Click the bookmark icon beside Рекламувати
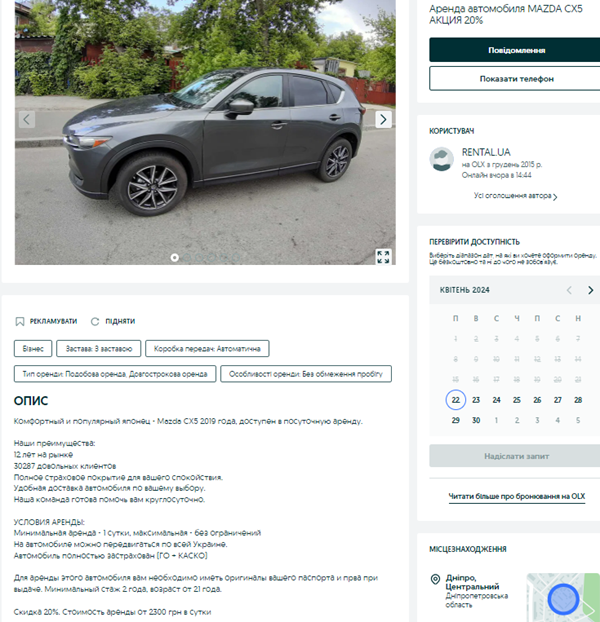Viewport: 600px width, 622px height. [x=19, y=321]
